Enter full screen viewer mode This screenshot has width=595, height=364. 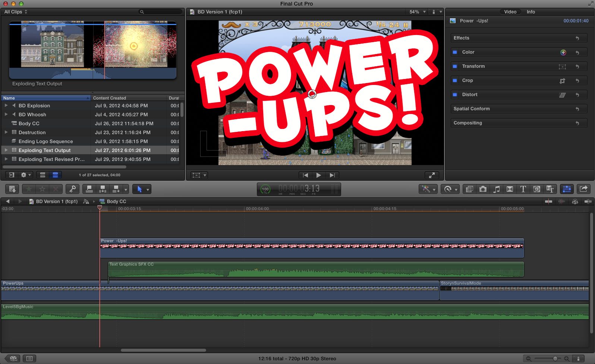point(432,175)
